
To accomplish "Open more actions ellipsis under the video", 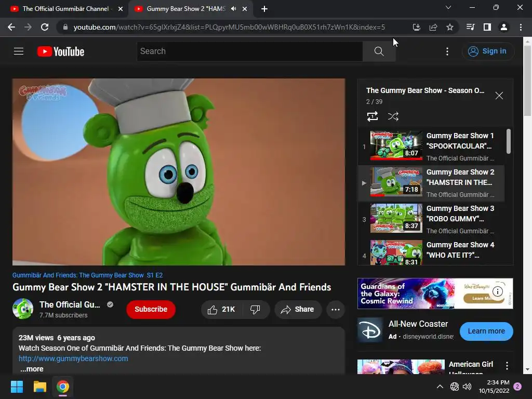I will [336, 310].
